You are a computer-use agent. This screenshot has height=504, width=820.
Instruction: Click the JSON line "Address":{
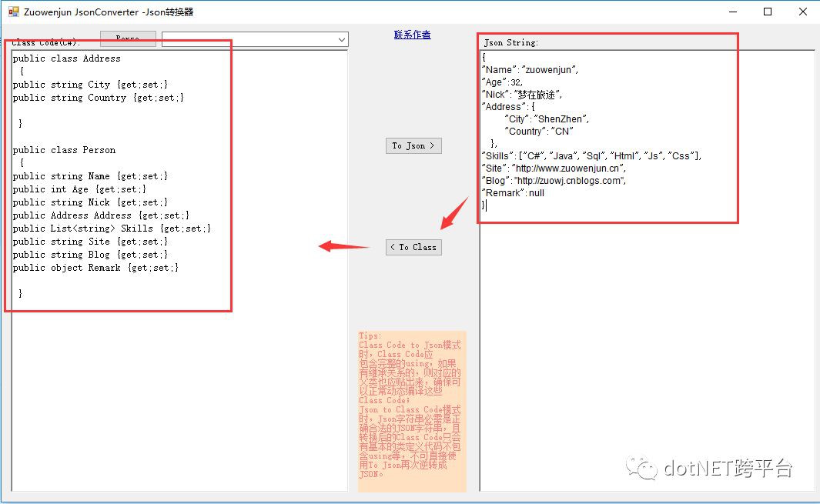(x=508, y=107)
